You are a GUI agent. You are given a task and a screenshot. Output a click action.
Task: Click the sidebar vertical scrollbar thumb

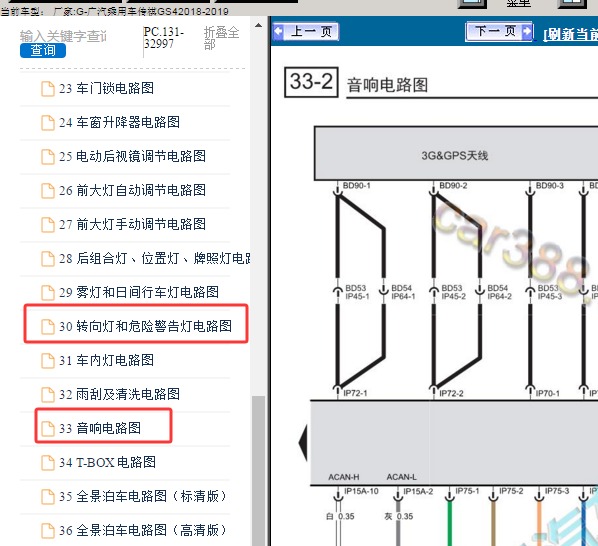pos(259,471)
